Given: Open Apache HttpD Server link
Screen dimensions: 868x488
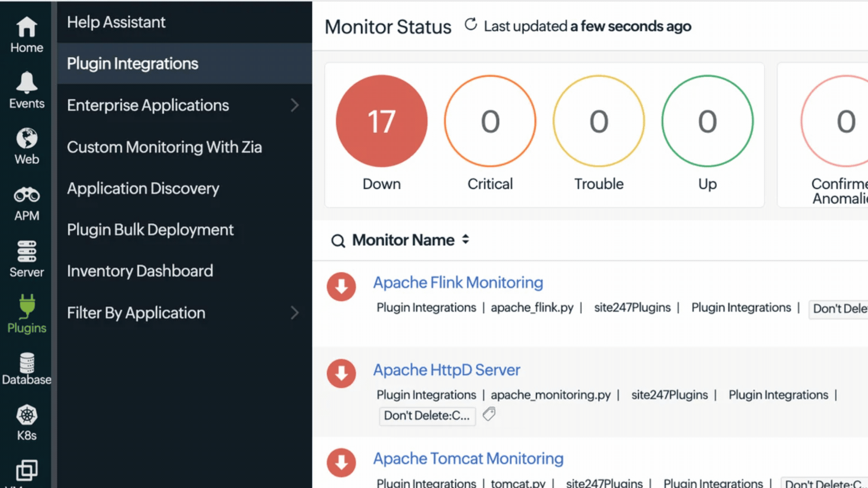Looking at the screenshot, I should (447, 370).
